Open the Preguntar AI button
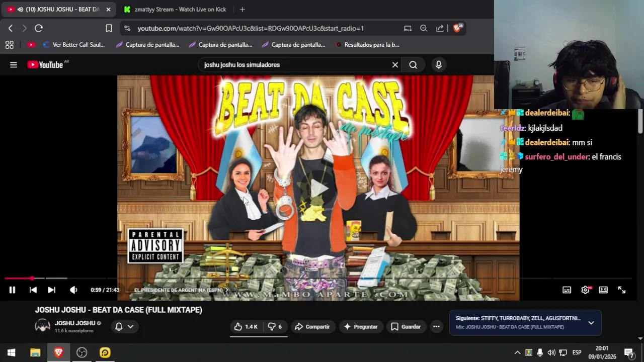 point(360,327)
